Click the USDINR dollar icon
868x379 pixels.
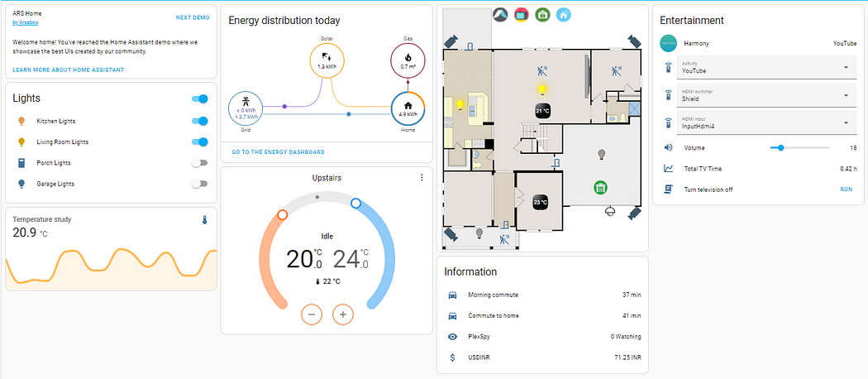[453, 357]
